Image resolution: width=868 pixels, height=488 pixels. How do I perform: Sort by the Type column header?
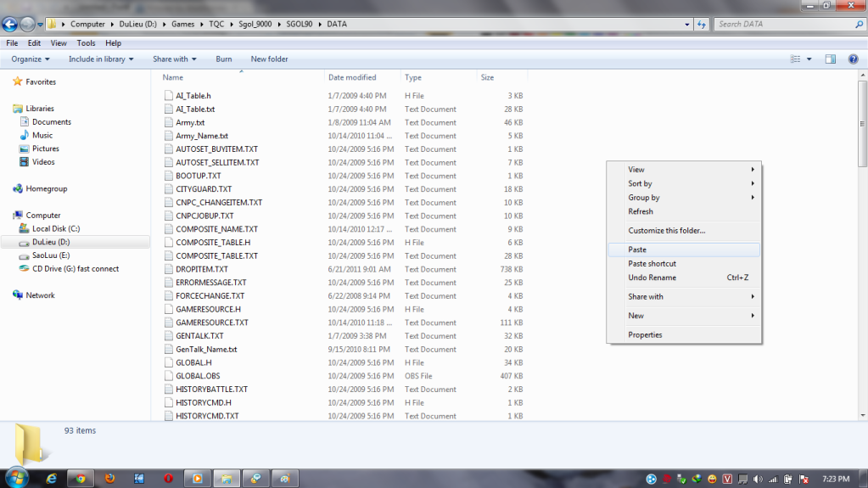coord(439,77)
